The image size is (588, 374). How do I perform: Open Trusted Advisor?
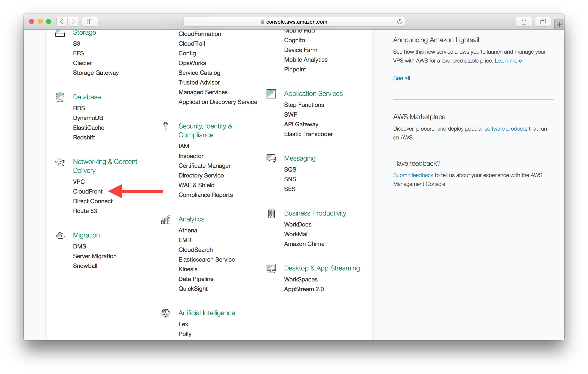[199, 83]
